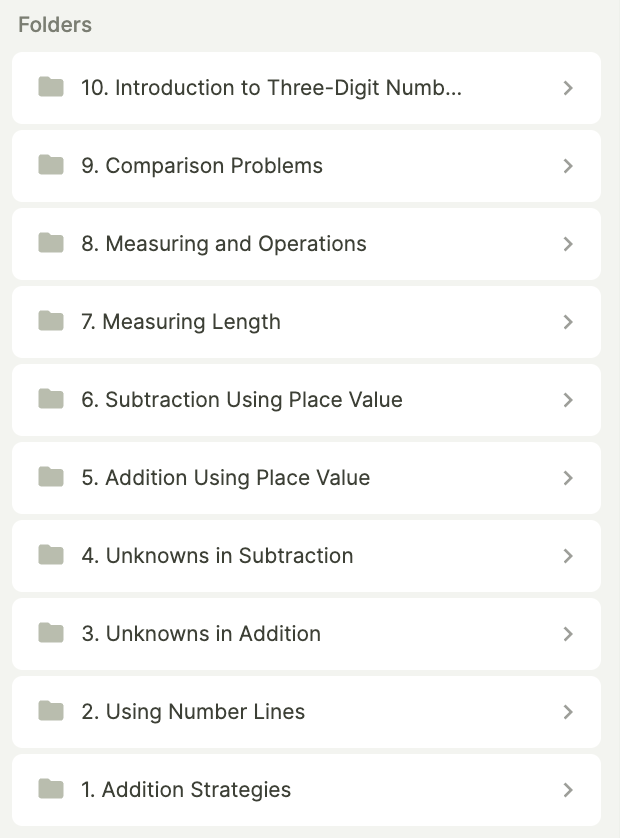The image size is (620, 838).
Task: Click the folder icon for Addition Strategies
Action: [50, 790]
